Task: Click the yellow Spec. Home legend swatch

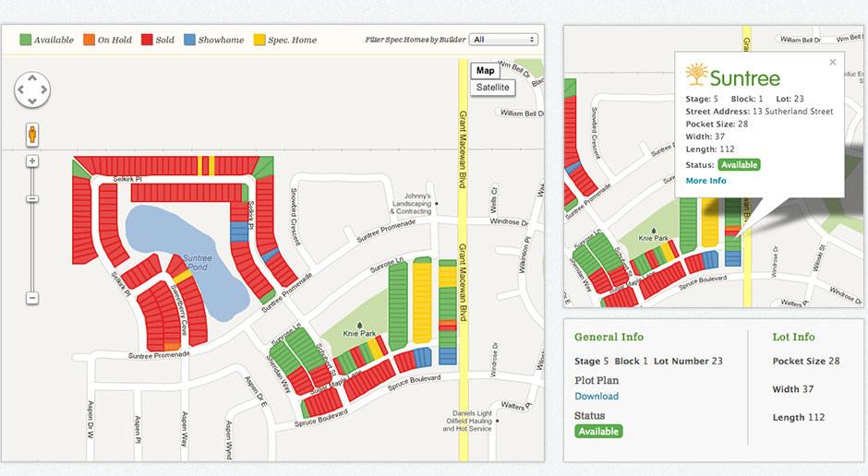Action: point(259,40)
